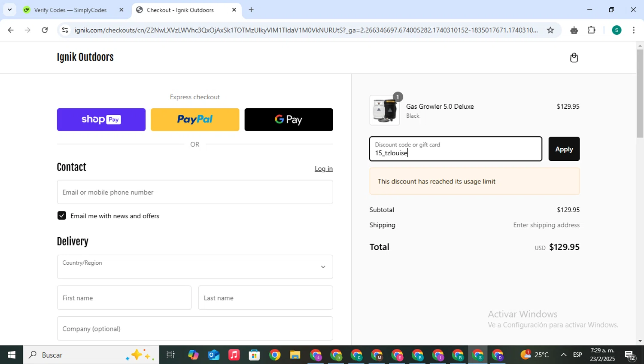Close the Checkout Ignik Outdoors tab
Screen dimensions: 644x364
(234, 10)
